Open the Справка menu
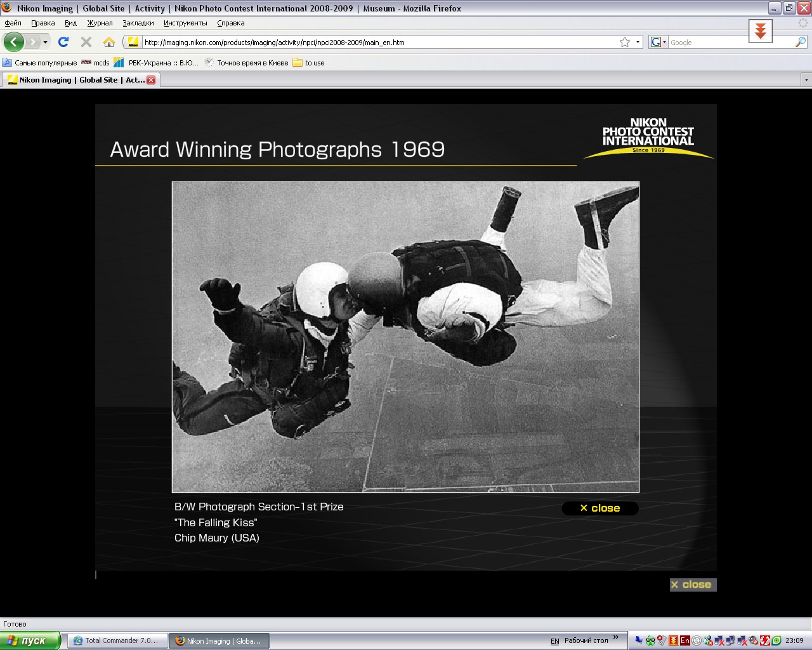Viewport: 812px width, 650px height. tap(230, 23)
